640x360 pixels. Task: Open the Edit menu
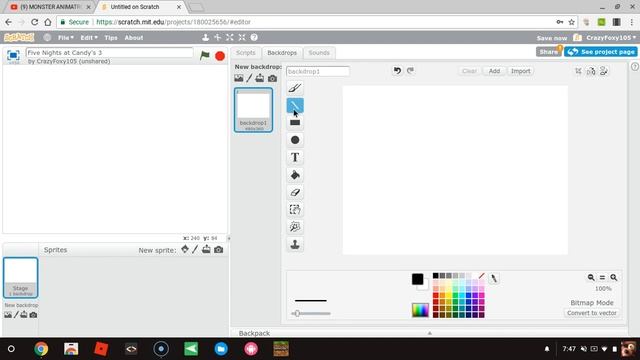click(x=89, y=38)
